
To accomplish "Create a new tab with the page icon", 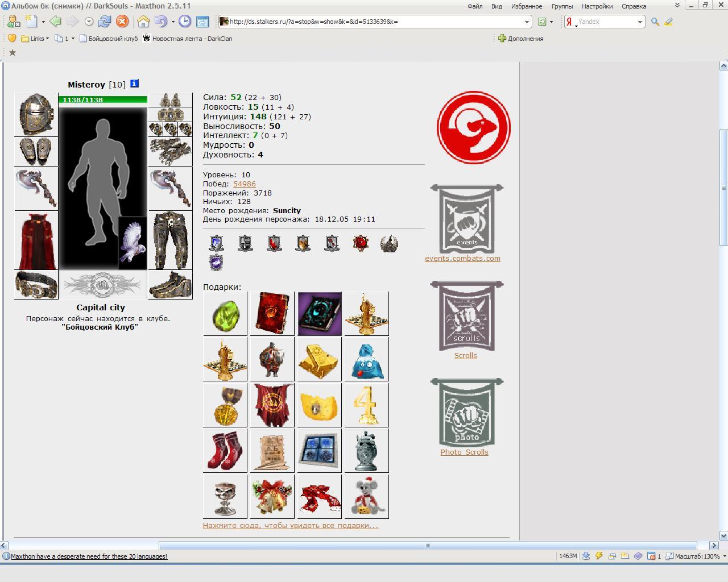I will (x=31, y=22).
